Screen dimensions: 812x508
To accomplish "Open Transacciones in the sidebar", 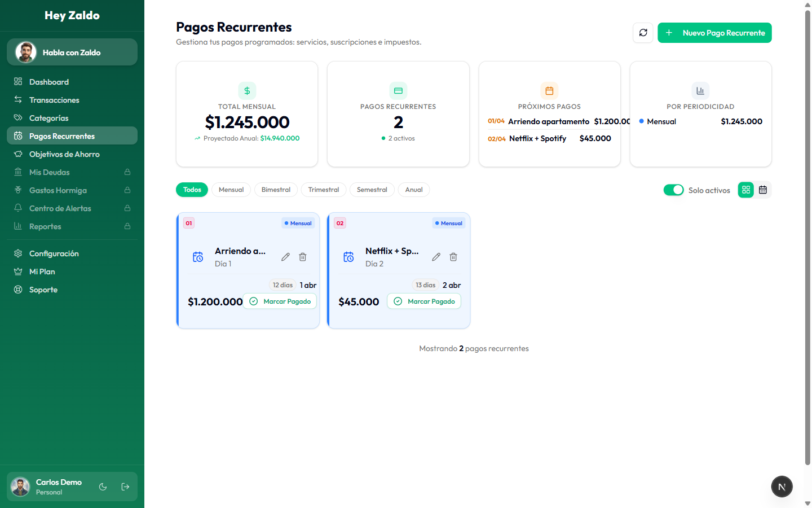I will 54,100.
